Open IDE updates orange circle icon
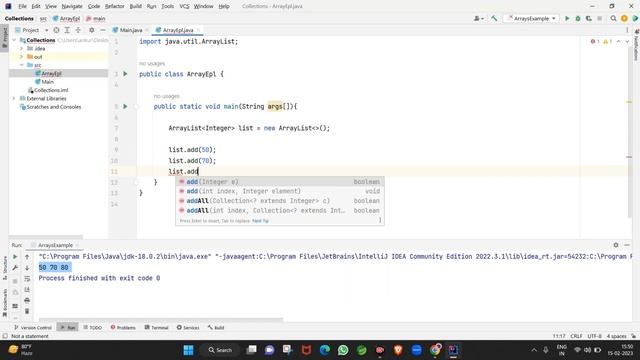 point(624,18)
